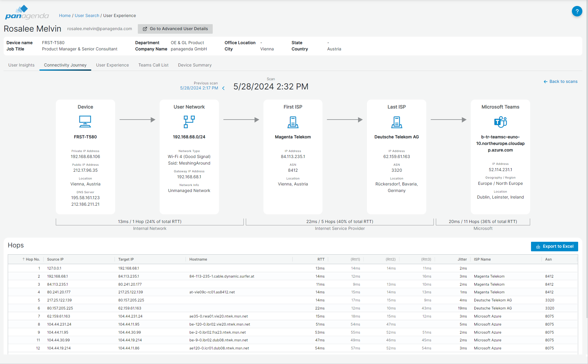588x364 pixels.
Task: Click the Unmanaged Network text
Action: [x=189, y=190]
